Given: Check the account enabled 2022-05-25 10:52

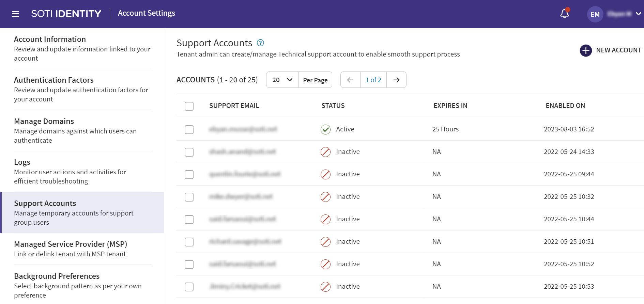Looking at the screenshot, I should pos(189,264).
